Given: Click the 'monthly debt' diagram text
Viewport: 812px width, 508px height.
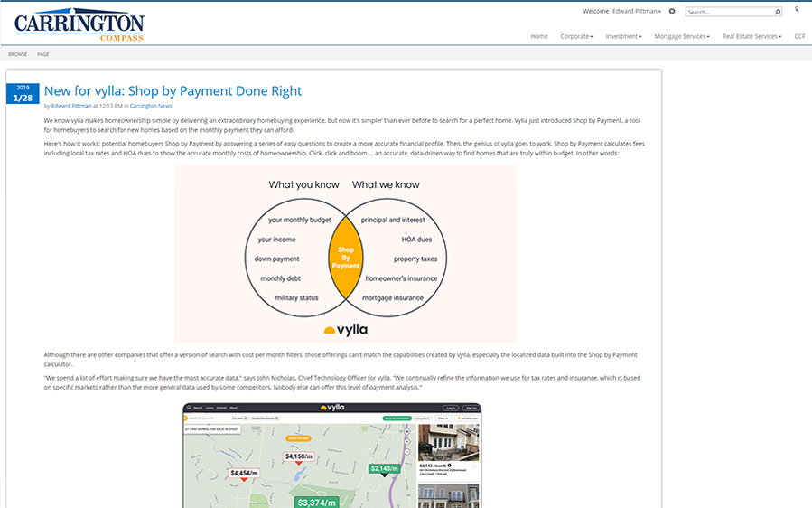Looking at the screenshot, I should (281, 278).
